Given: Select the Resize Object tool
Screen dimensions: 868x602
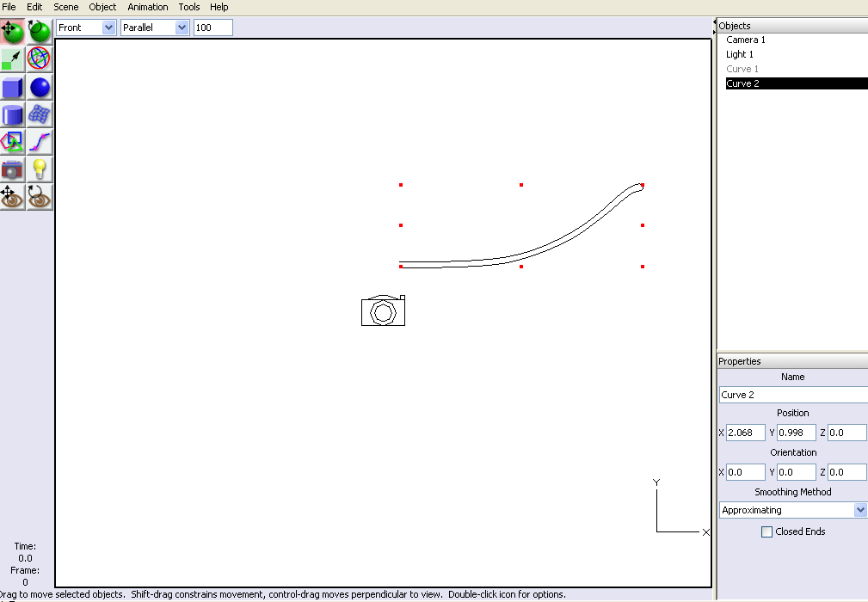Looking at the screenshot, I should coord(13,59).
